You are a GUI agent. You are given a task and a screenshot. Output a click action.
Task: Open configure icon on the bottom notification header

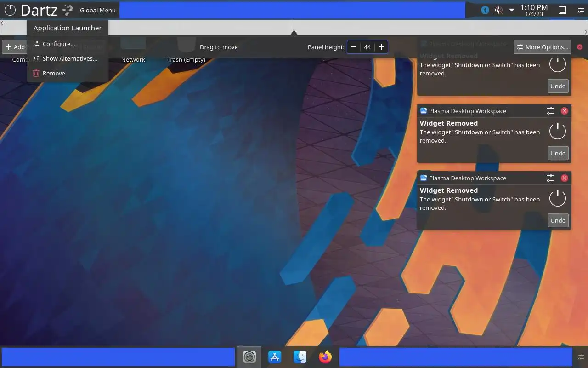551,178
